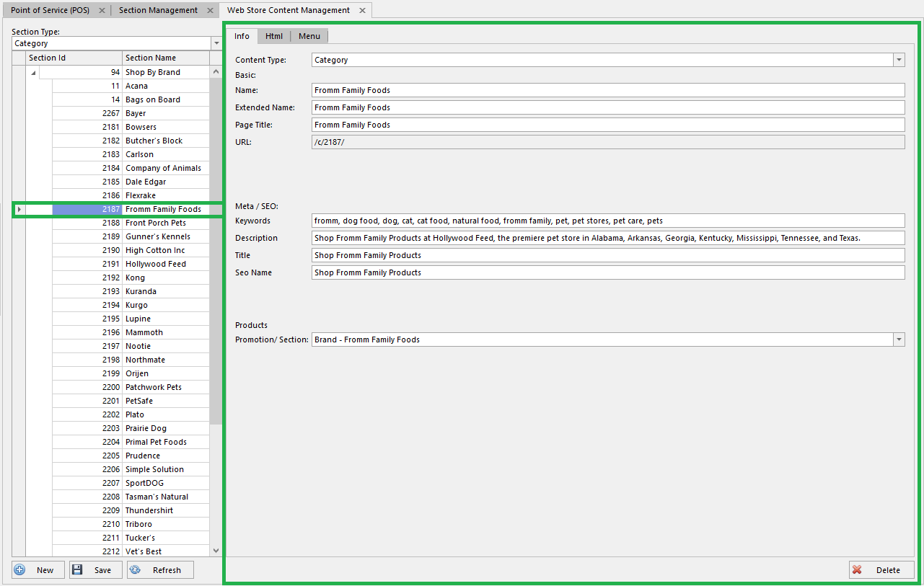The width and height of the screenshot is (924, 586).
Task: Click the New button's plus icon
Action: [x=19, y=569]
